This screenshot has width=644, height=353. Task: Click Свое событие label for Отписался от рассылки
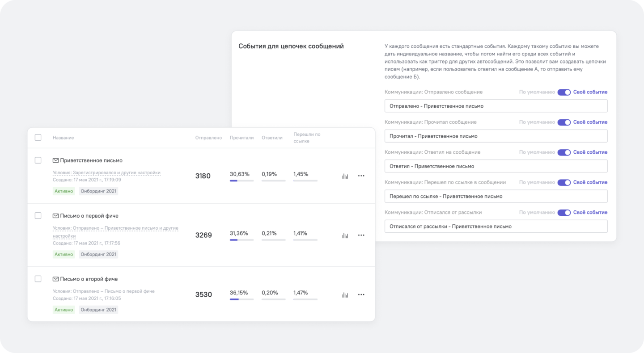(590, 213)
